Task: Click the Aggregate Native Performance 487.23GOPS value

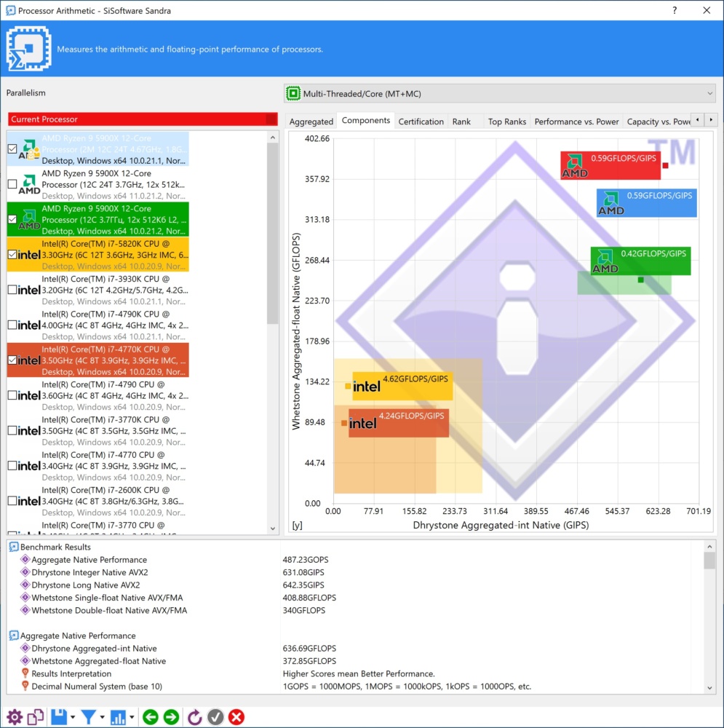Action: (x=306, y=559)
